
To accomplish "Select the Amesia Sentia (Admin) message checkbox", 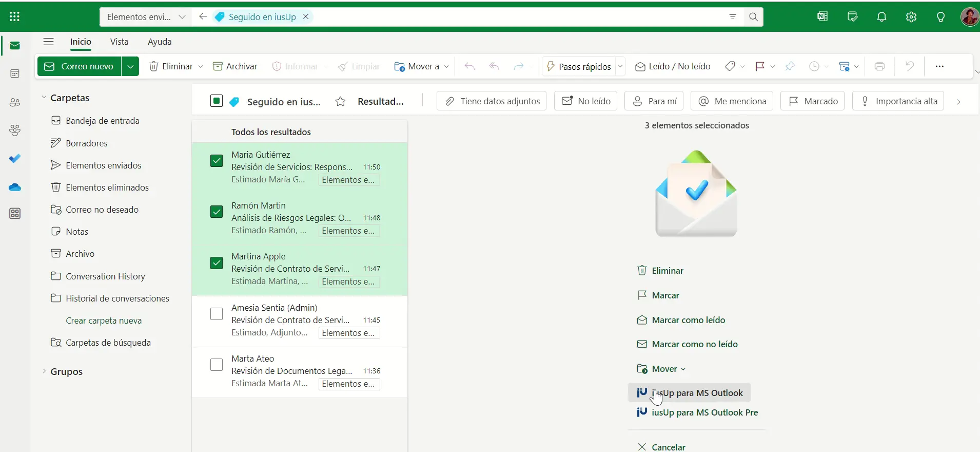I will coord(217,314).
